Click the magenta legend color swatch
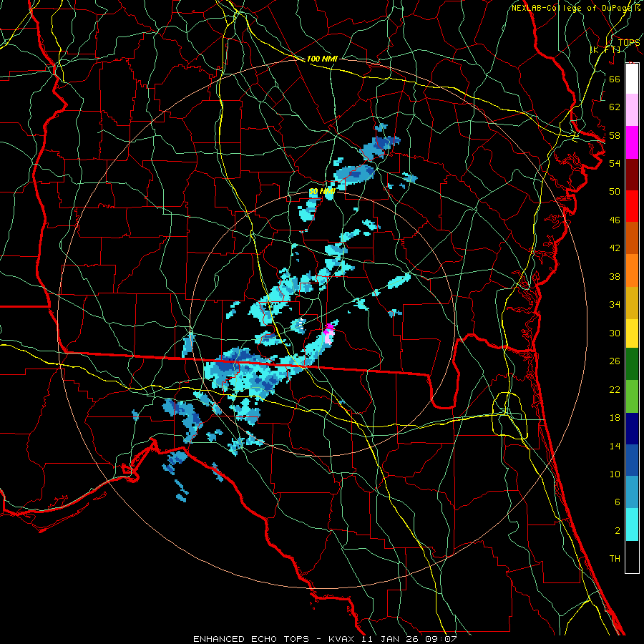 (632, 142)
